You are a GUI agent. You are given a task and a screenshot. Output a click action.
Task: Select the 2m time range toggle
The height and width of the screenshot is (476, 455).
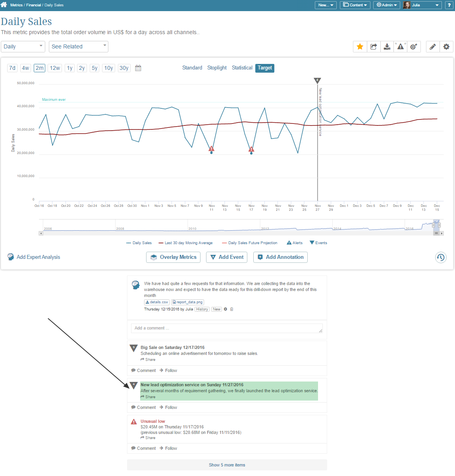click(x=39, y=68)
